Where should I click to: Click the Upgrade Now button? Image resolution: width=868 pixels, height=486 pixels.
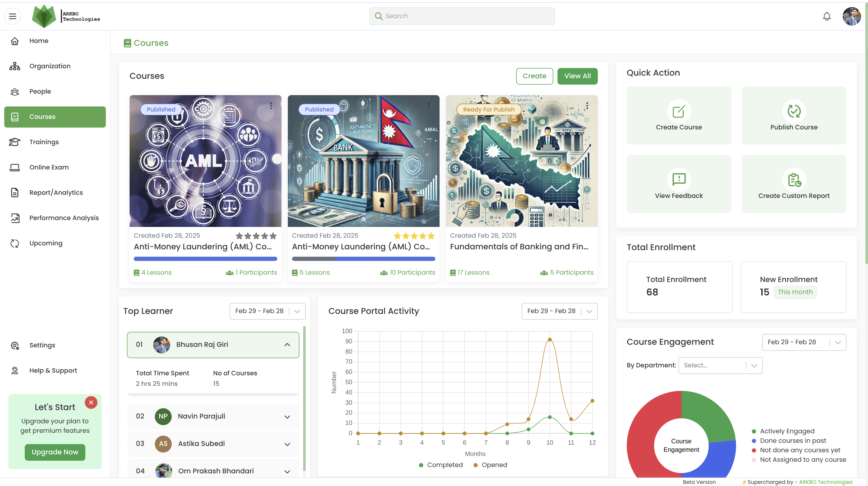(x=55, y=452)
